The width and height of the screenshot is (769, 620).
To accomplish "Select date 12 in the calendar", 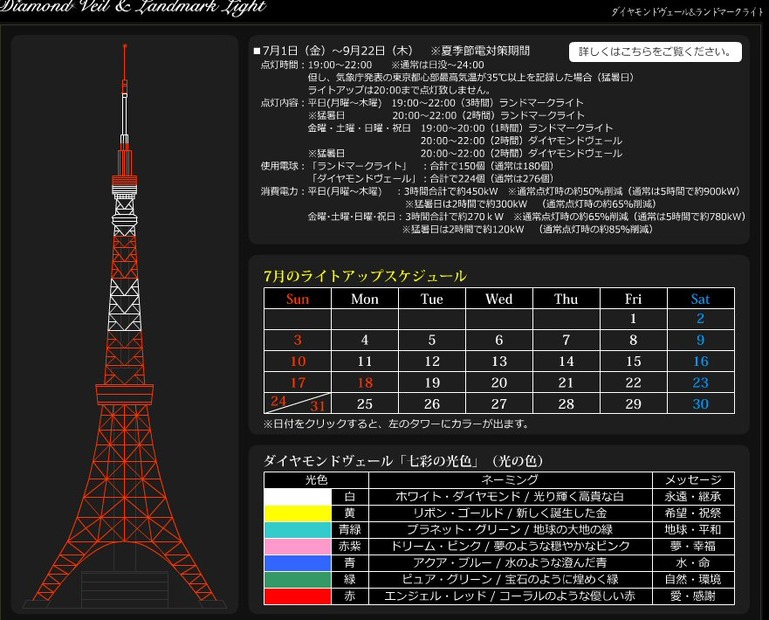I will coord(432,362).
